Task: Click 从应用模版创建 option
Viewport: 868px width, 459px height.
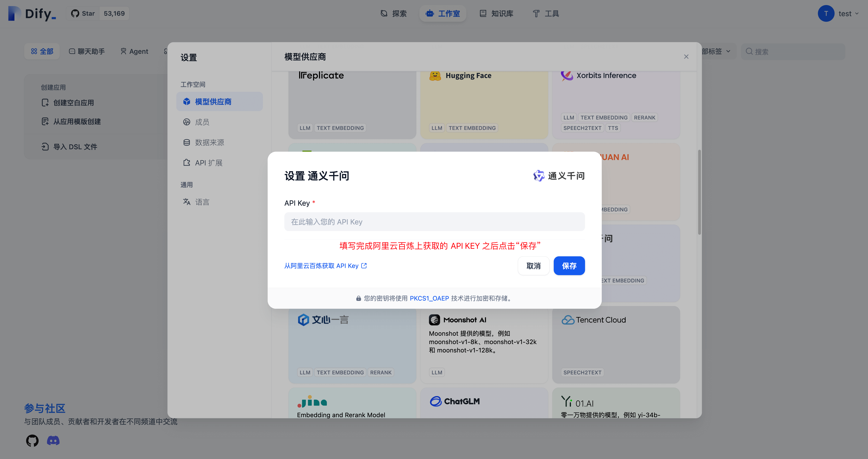Action: coord(71,121)
